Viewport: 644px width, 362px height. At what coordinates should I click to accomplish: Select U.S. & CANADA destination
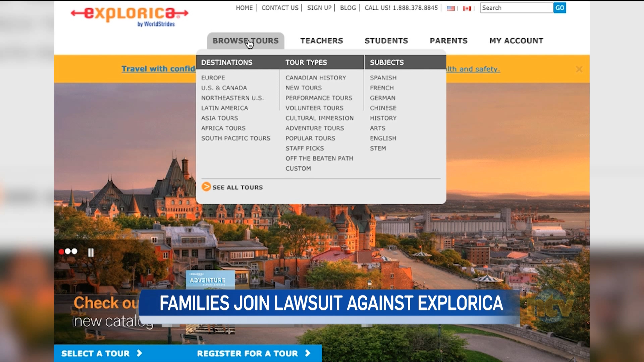click(x=224, y=88)
